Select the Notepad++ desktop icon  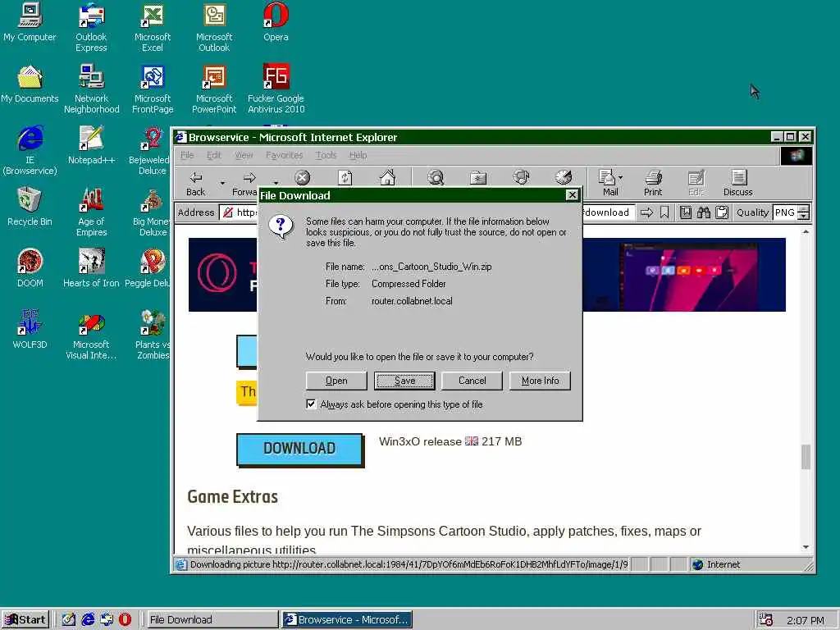[91, 145]
